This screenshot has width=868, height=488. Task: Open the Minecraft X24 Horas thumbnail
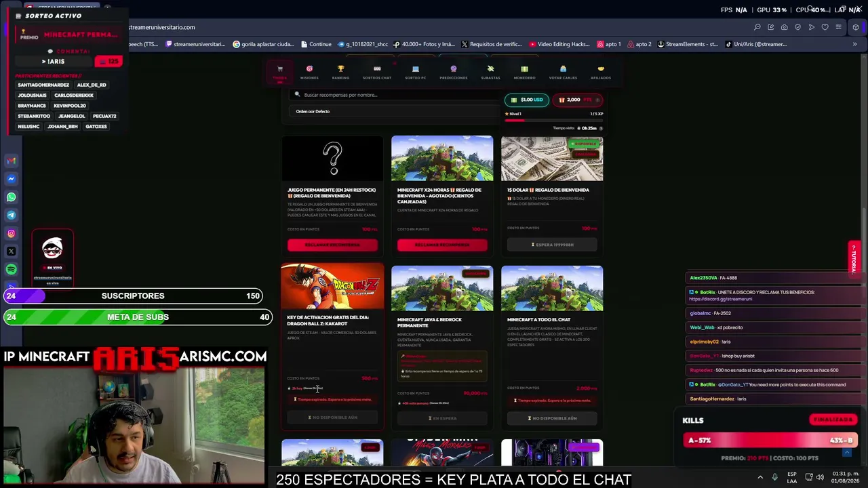tap(442, 159)
